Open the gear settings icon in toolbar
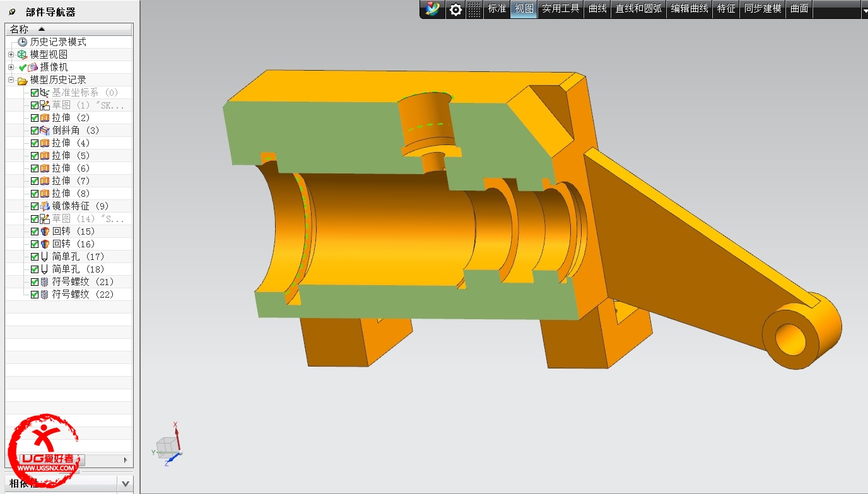Image resolution: width=868 pixels, height=494 pixels. coord(455,9)
